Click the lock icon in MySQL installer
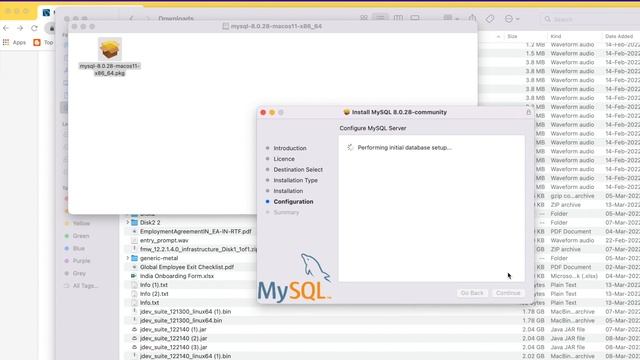The image size is (640, 360). [529, 112]
